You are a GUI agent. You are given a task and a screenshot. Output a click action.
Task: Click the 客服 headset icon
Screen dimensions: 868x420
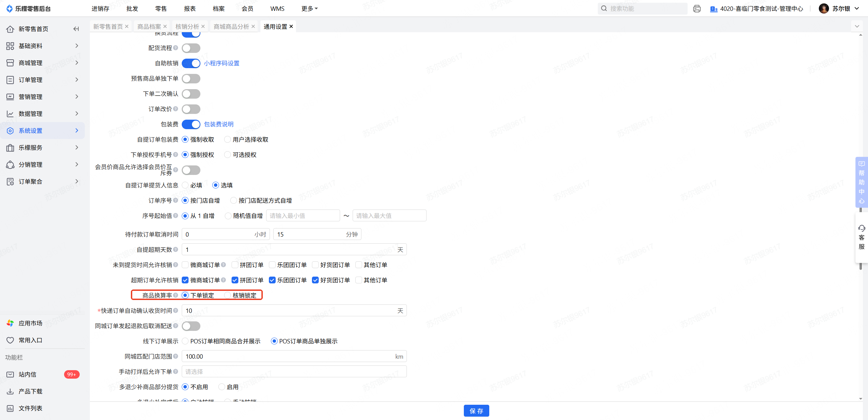pos(862,228)
